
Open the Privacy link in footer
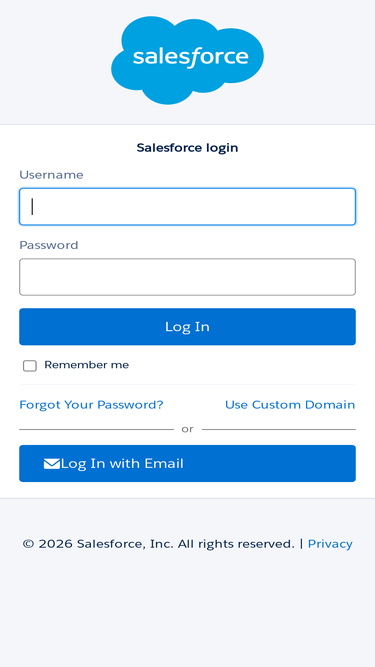[x=330, y=544]
